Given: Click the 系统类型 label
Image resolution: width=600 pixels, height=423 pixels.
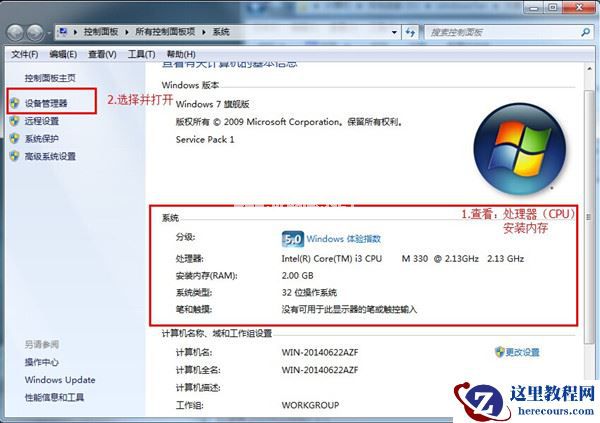Looking at the screenshot, I should (x=194, y=292).
